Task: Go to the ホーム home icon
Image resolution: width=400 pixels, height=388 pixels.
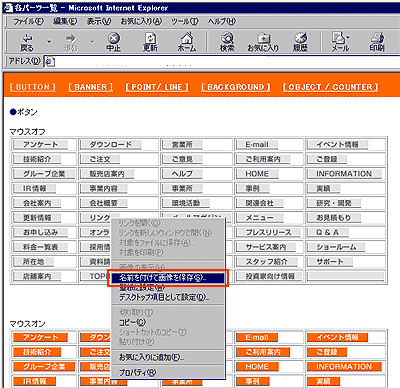Action: (187, 38)
